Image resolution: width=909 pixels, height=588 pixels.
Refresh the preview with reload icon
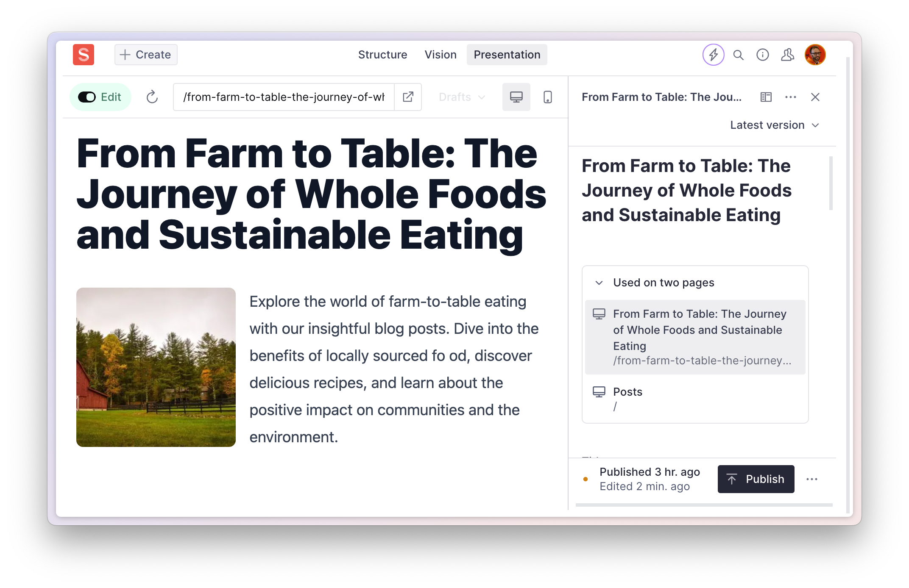[x=152, y=97]
